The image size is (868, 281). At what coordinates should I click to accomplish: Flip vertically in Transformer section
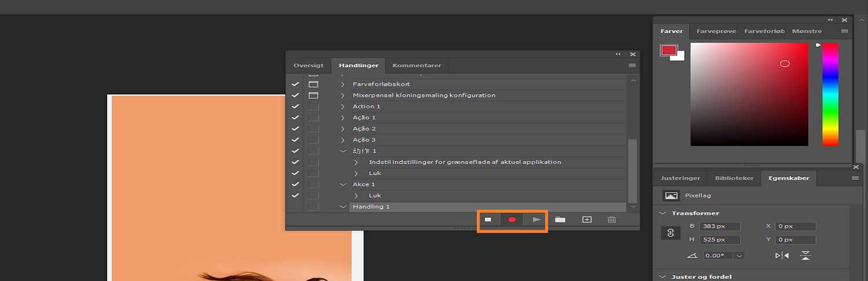[x=805, y=256]
